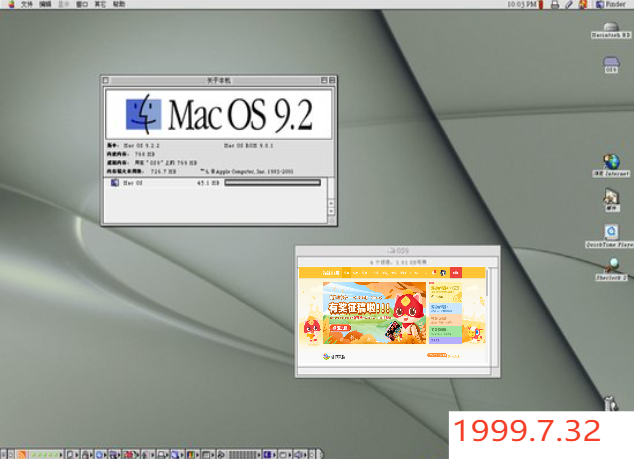Open the color bars monitor depth control strip module
The image size is (634, 459).
click(192, 455)
